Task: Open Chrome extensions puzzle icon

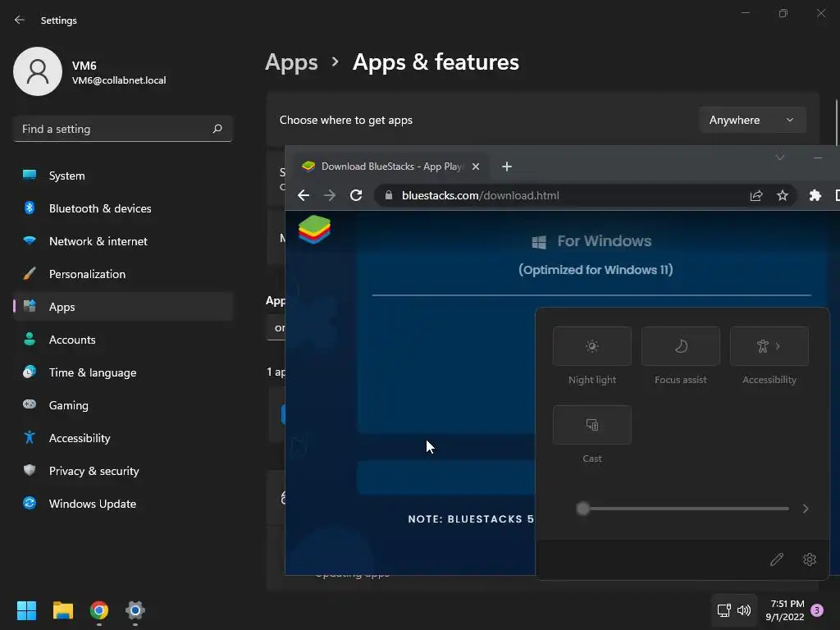Action: [815, 195]
